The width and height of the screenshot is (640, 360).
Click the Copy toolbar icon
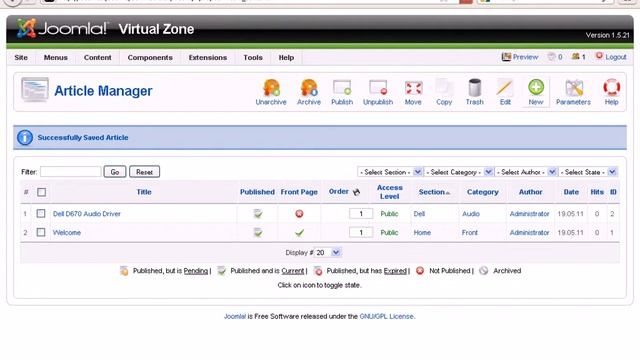pos(444,92)
